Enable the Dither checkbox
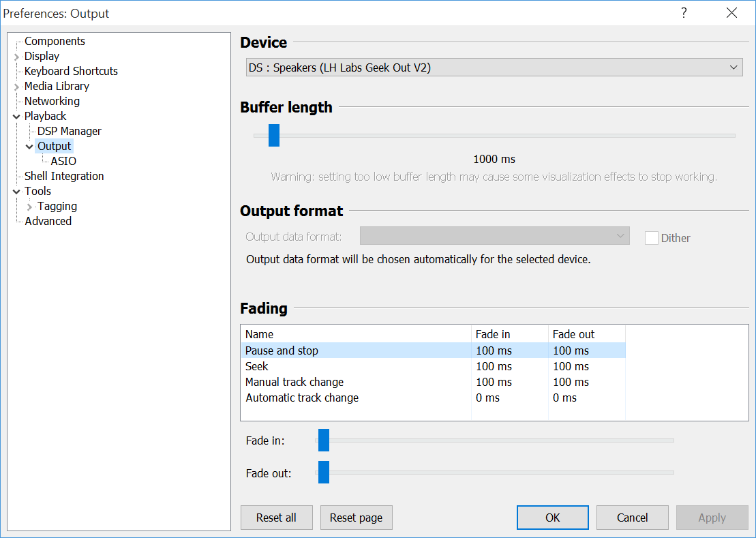This screenshot has width=756, height=538. (651, 237)
